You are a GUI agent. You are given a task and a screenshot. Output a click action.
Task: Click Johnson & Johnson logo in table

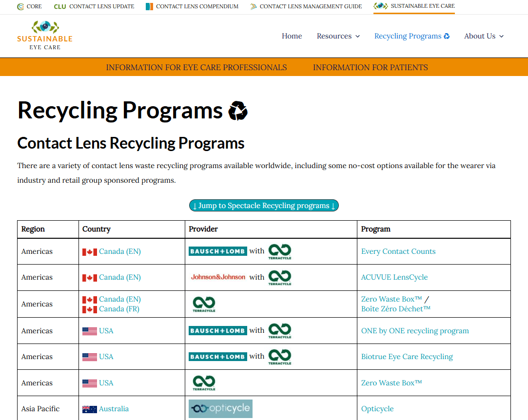[x=218, y=277]
